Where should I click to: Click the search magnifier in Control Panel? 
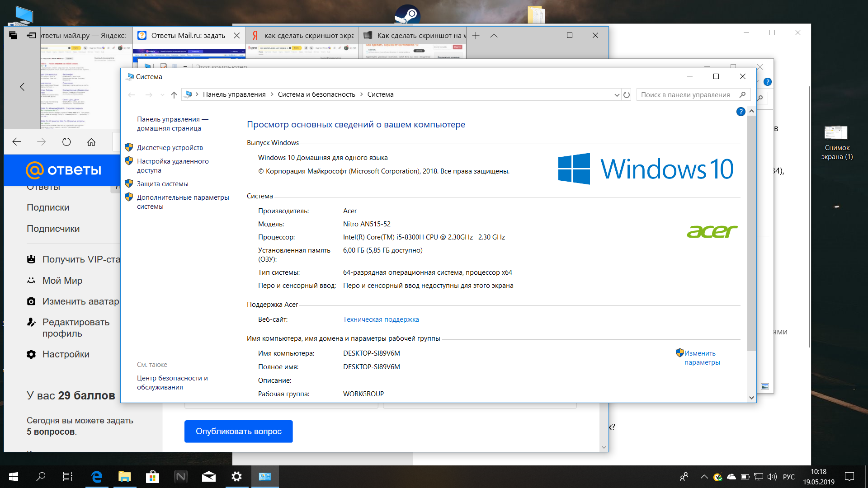tap(742, 94)
